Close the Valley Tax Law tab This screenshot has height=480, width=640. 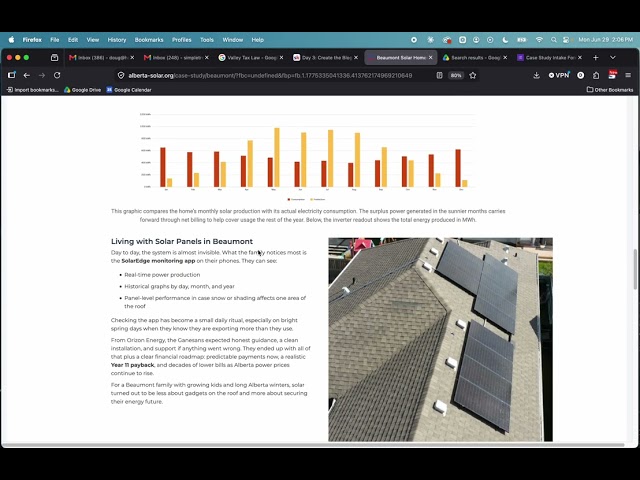point(281,58)
